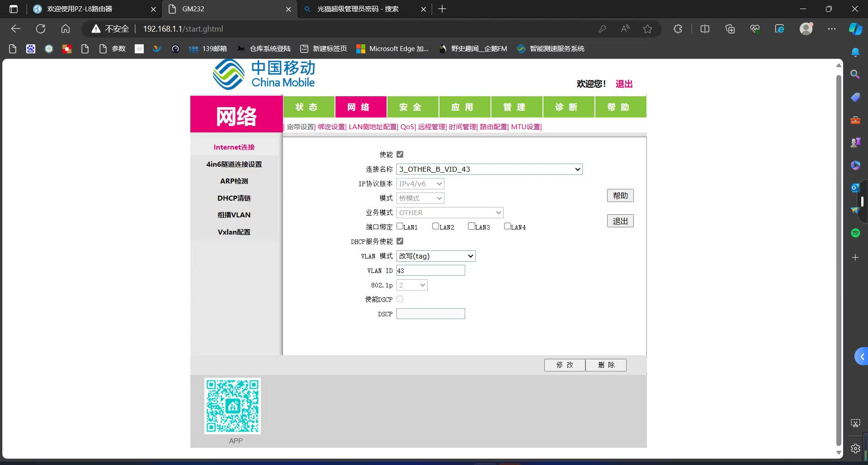Go to browser home page icon
The height and width of the screenshot is (465, 868).
point(66,29)
